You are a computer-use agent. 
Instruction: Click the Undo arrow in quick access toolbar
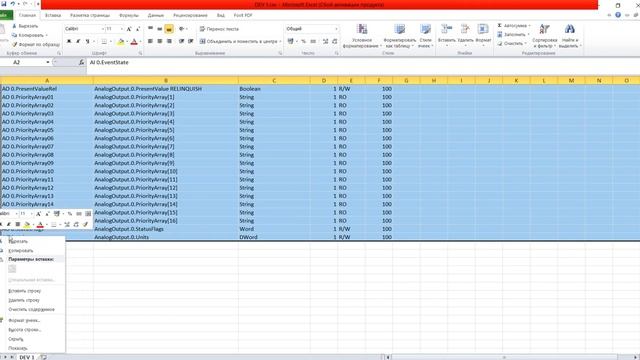point(13,4)
